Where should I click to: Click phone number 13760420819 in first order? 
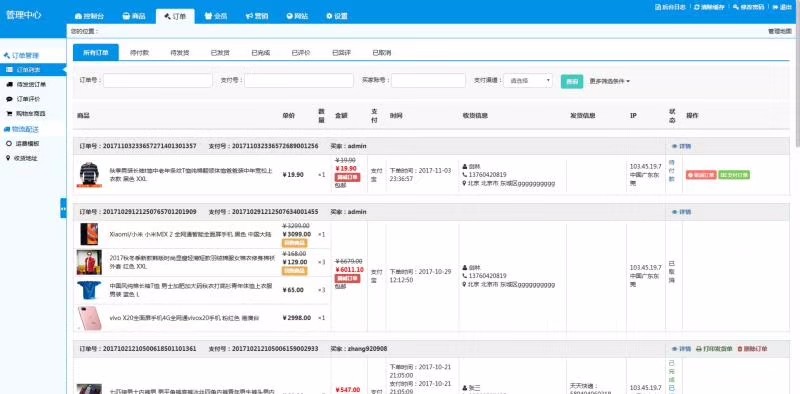click(x=487, y=175)
